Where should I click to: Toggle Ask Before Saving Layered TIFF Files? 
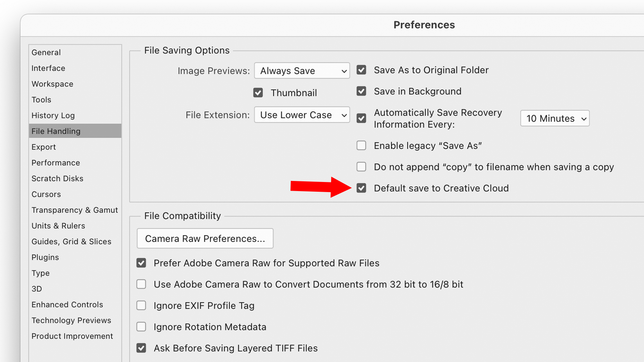tap(141, 348)
